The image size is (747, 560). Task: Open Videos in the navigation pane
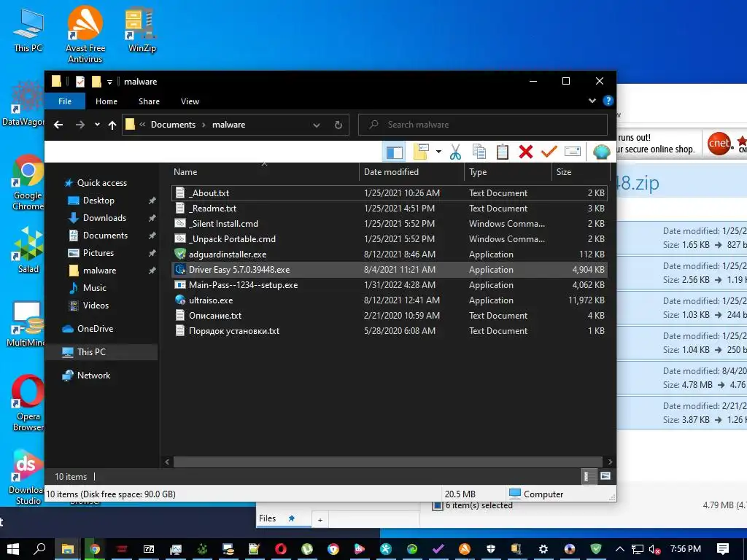point(96,306)
